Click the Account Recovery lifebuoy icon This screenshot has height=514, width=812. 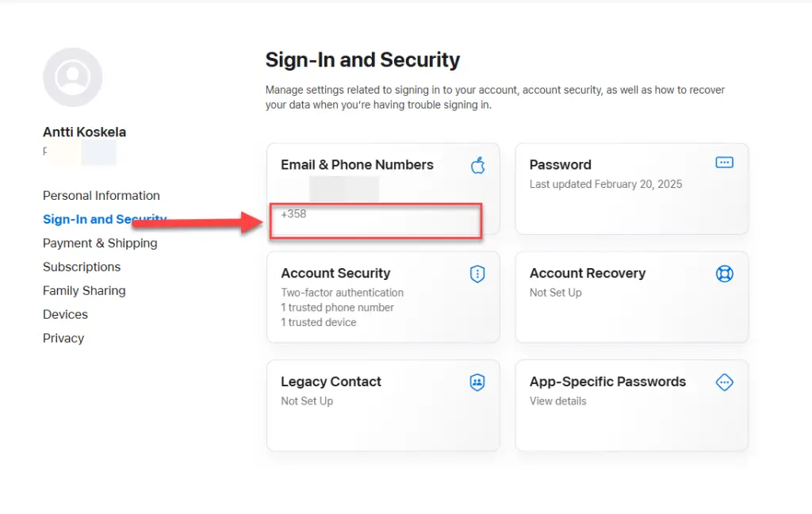pyautogui.click(x=724, y=274)
